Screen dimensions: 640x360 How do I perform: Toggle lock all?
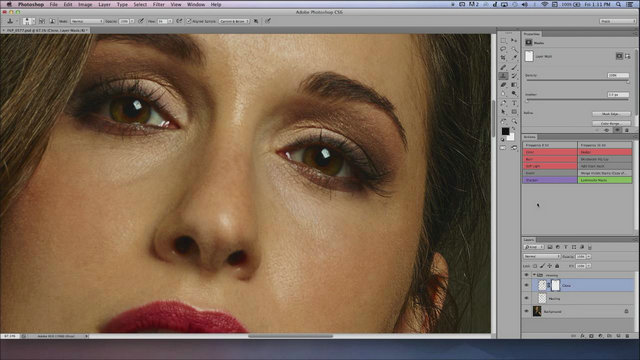[557, 266]
